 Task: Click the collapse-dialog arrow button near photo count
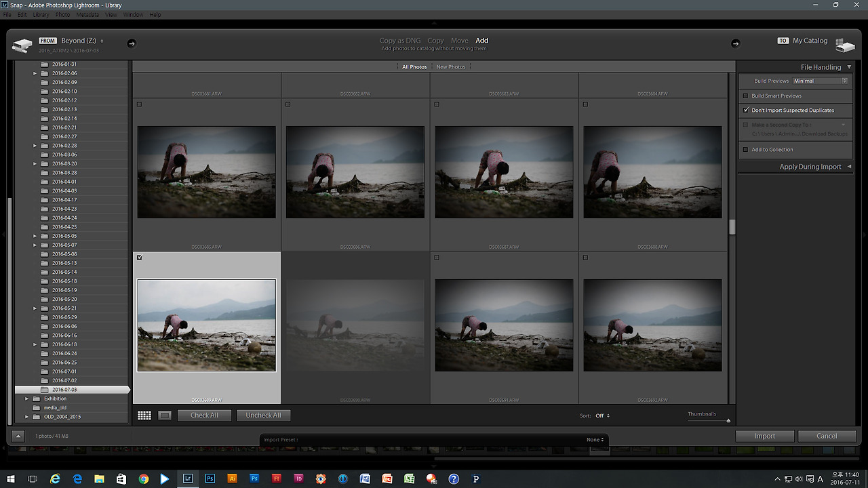(18, 436)
